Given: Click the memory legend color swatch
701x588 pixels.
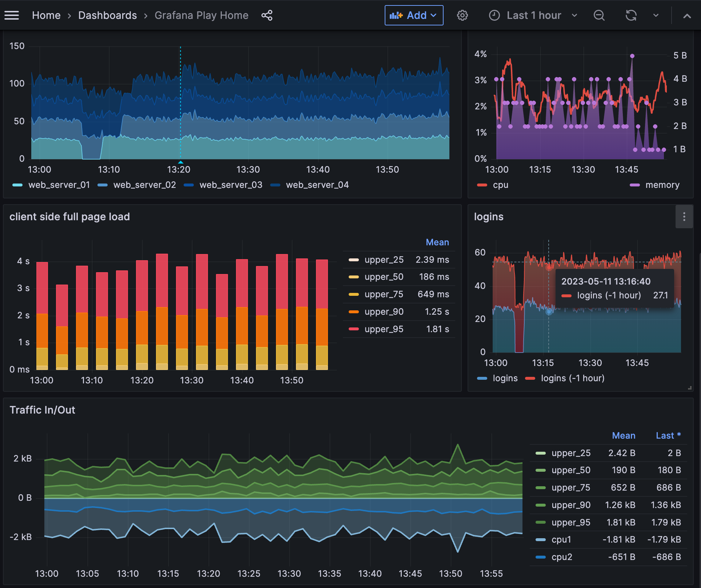Looking at the screenshot, I should point(634,185).
